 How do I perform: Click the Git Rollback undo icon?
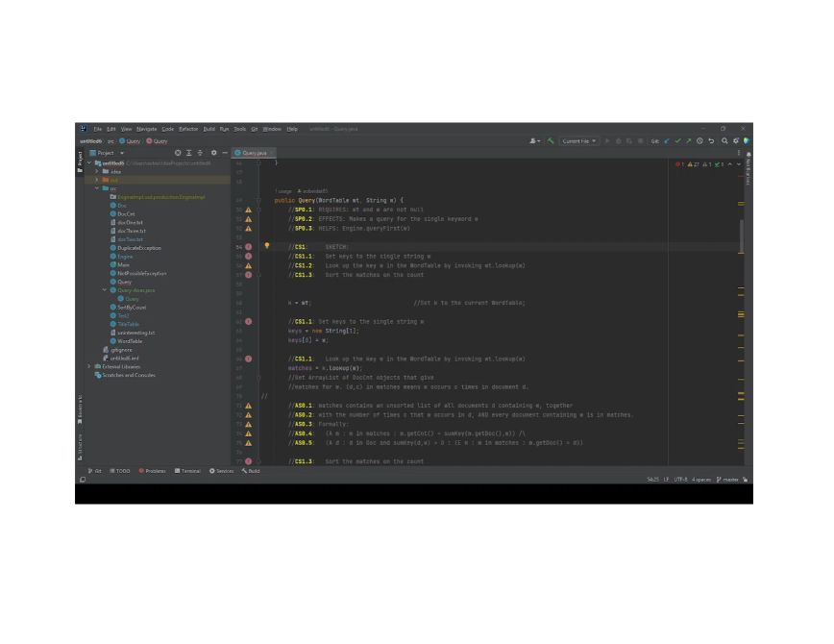point(711,141)
